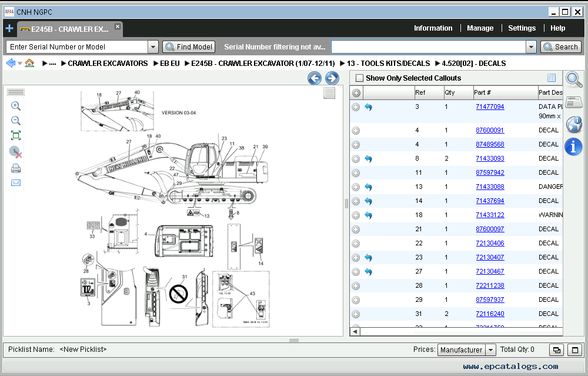Viewport: 588px width, 376px height.
Task: Add part 87597942 to the picklist
Action: coord(356,173)
